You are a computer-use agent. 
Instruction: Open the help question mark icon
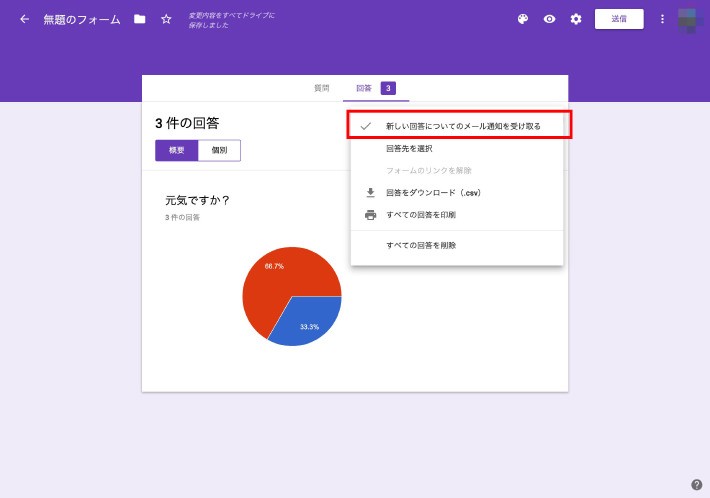pos(696,484)
